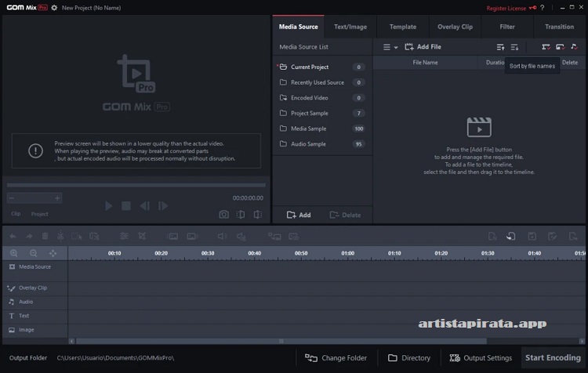Open Audio Sample folder
This screenshot has height=373, width=588.
(x=322, y=143)
